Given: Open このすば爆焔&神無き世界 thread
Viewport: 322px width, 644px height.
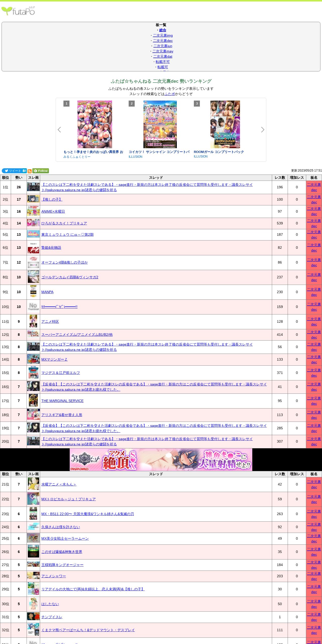Looking at the screenshot, I should 62,552.
